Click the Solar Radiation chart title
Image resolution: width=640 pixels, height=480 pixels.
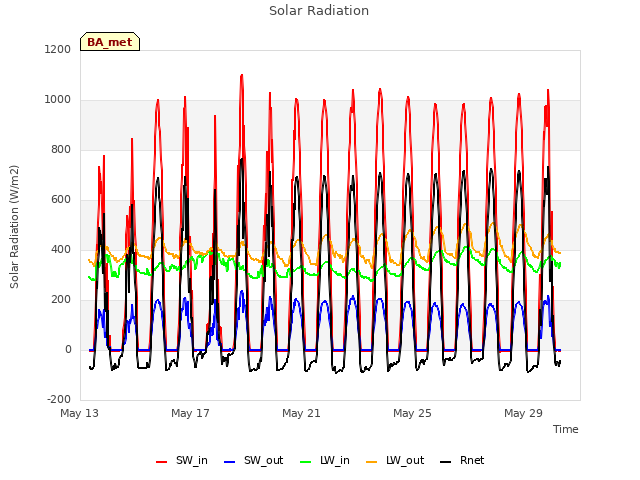[x=319, y=11]
